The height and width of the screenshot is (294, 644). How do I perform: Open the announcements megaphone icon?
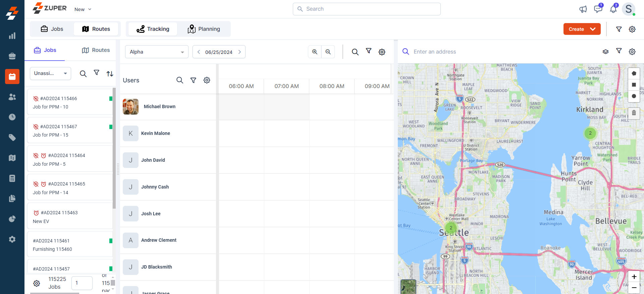pos(583,9)
